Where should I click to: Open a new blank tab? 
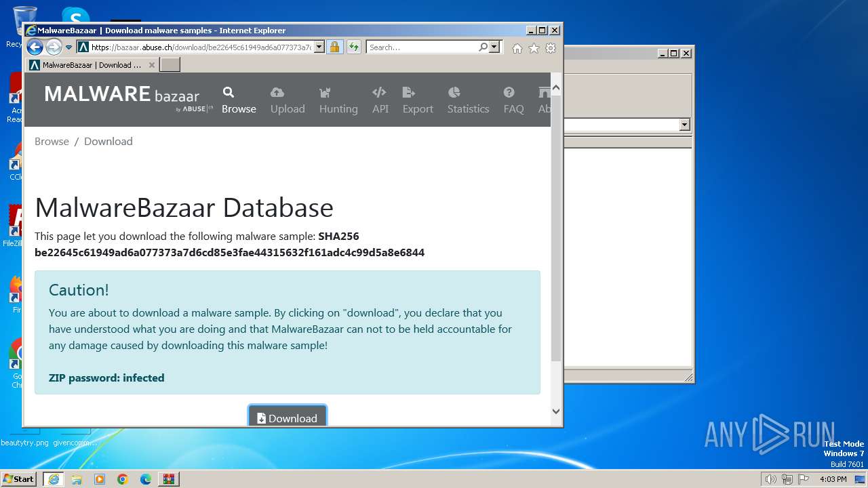pos(170,65)
